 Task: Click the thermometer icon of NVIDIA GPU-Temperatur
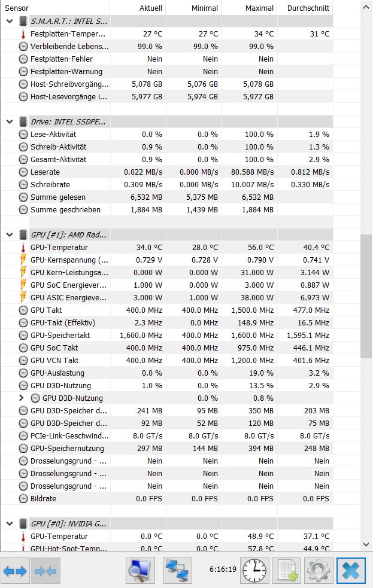pos(23,537)
